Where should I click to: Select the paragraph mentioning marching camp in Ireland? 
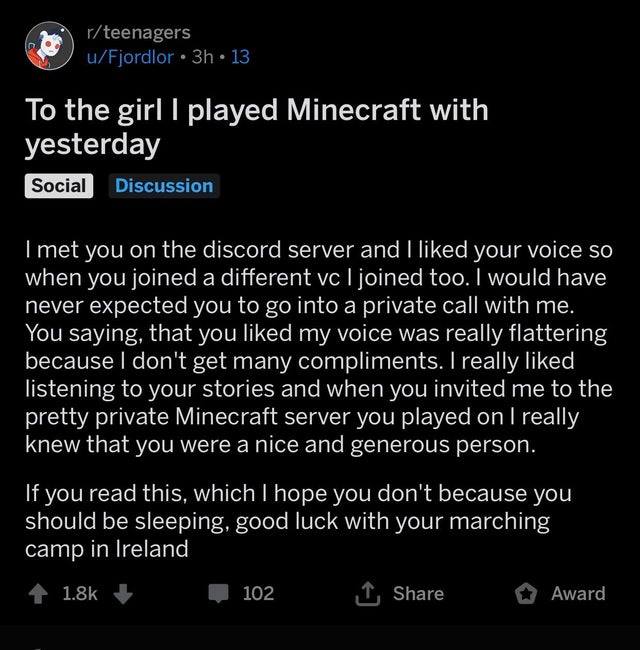298,521
